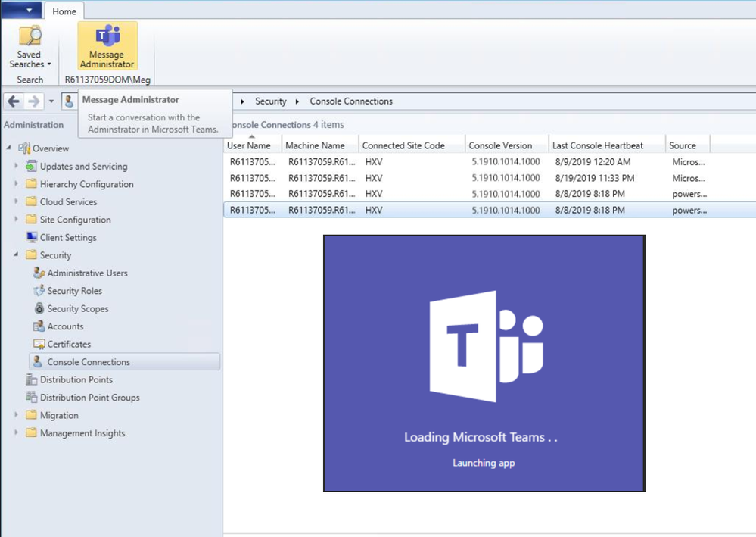Collapse the Security tree node

pos(16,254)
